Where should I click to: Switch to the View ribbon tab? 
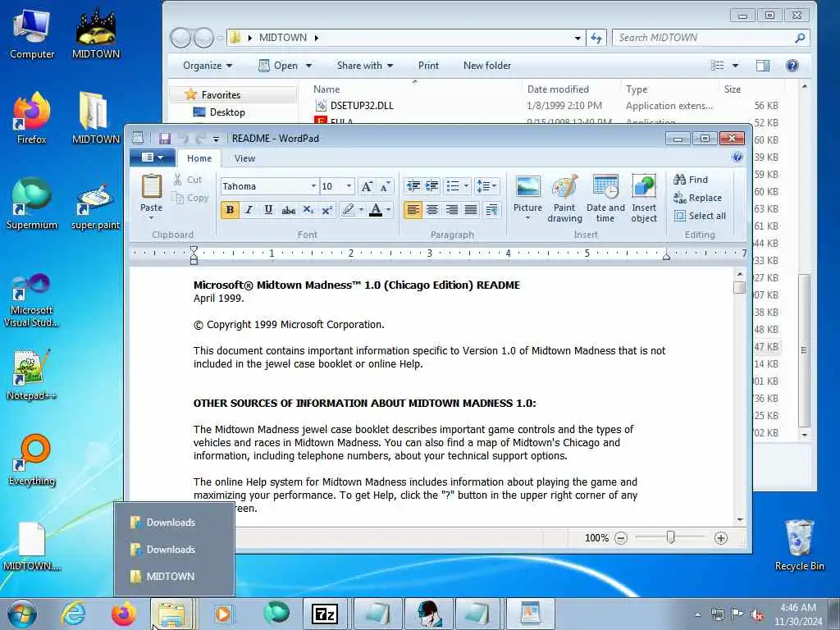[x=244, y=158]
